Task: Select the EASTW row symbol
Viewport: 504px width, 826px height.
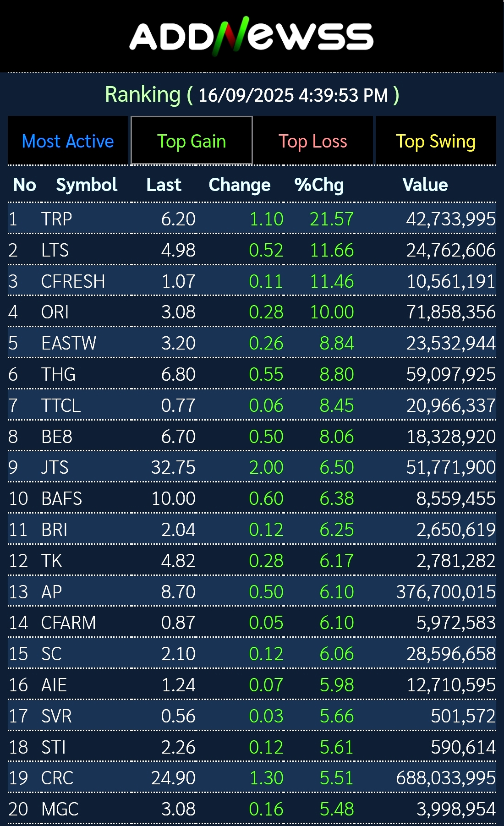Action: click(69, 343)
